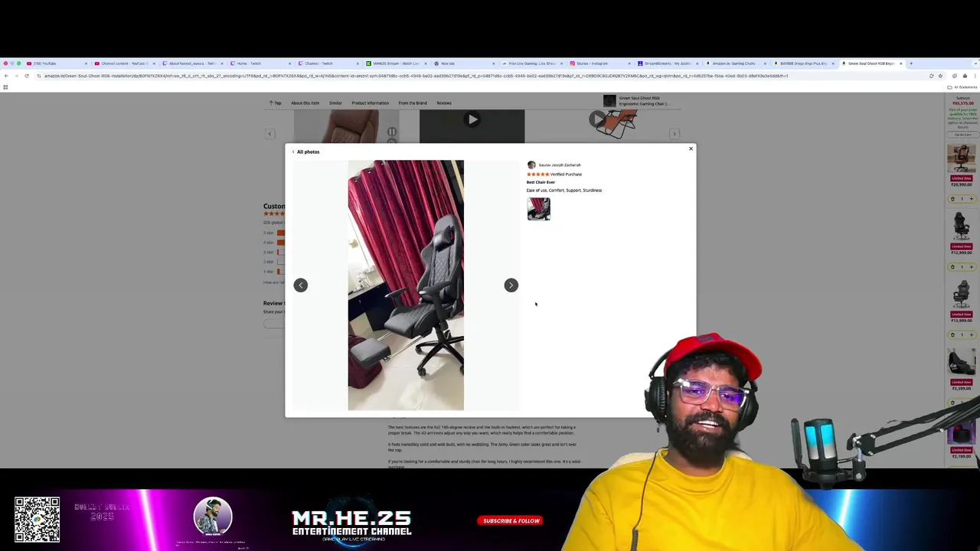The image size is (980, 551).
Task: Go to the previous review photo
Action: pyautogui.click(x=300, y=285)
